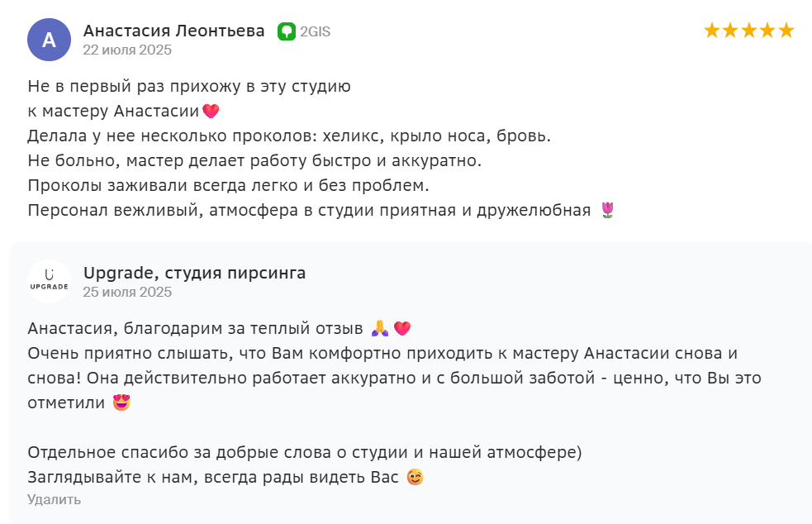Click the fourth rating star
Viewport: 812px width, 524px height.
[x=767, y=31]
